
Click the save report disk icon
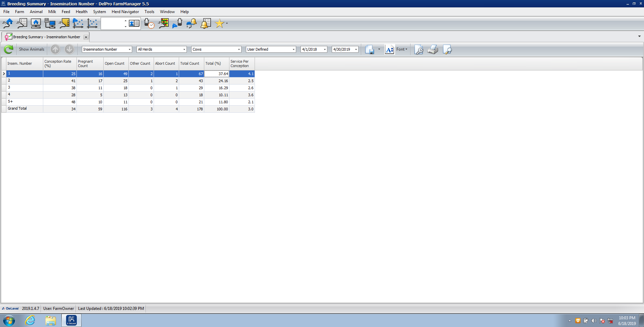(369, 50)
